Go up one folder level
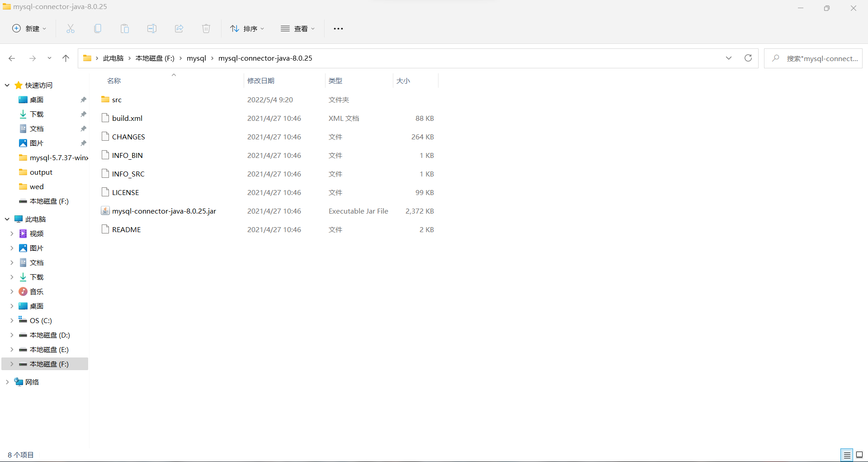This screenshot has width=868, height=462. pyautogui.click(x=66, y=58)
